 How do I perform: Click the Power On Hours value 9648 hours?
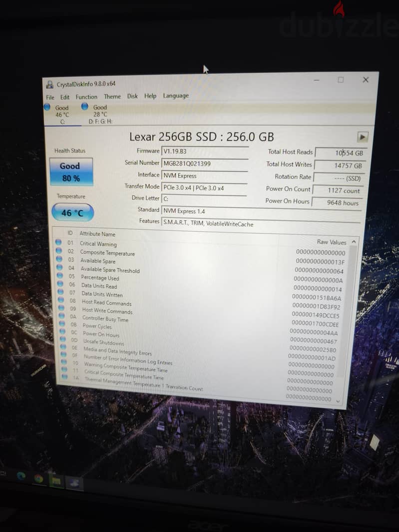coord(337,203)
